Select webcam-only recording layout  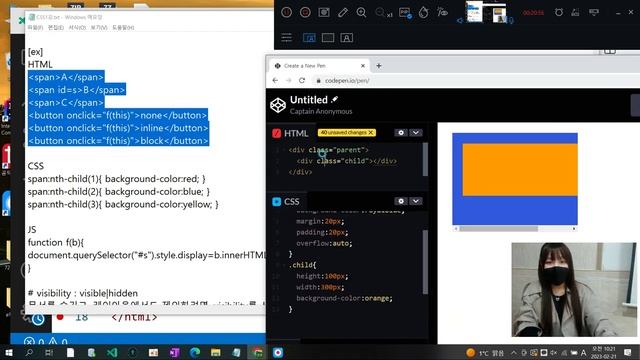pos(347,38)
